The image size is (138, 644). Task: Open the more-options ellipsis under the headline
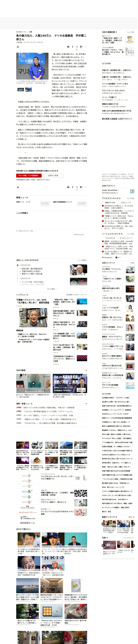click(x=85, y=47)
